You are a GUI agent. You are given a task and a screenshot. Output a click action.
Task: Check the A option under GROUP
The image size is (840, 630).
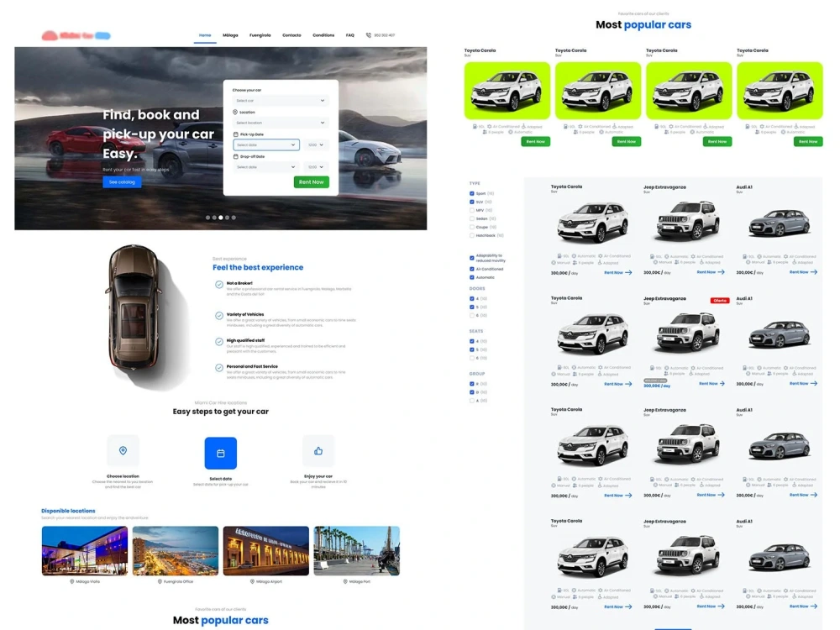click(472, 401)
